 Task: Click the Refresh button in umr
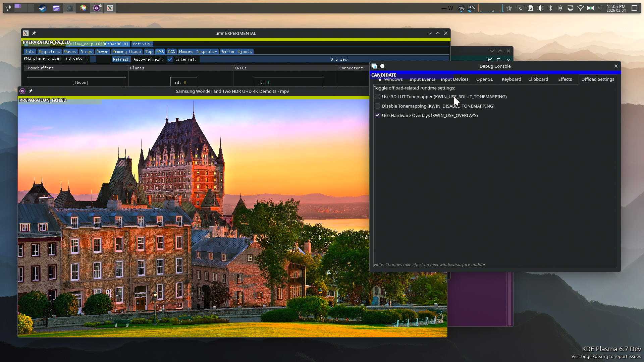coord(121,59)
